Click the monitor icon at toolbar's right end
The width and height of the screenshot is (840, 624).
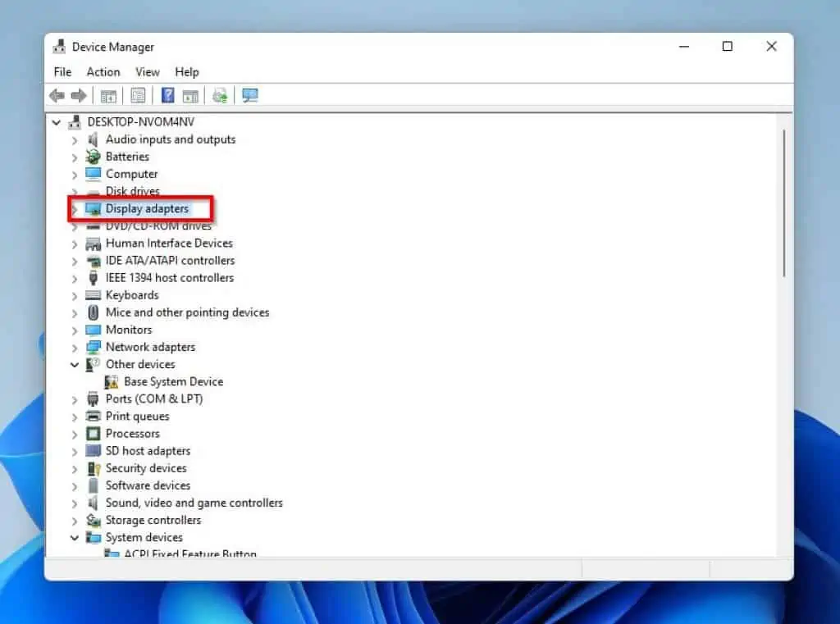(249, 95)
